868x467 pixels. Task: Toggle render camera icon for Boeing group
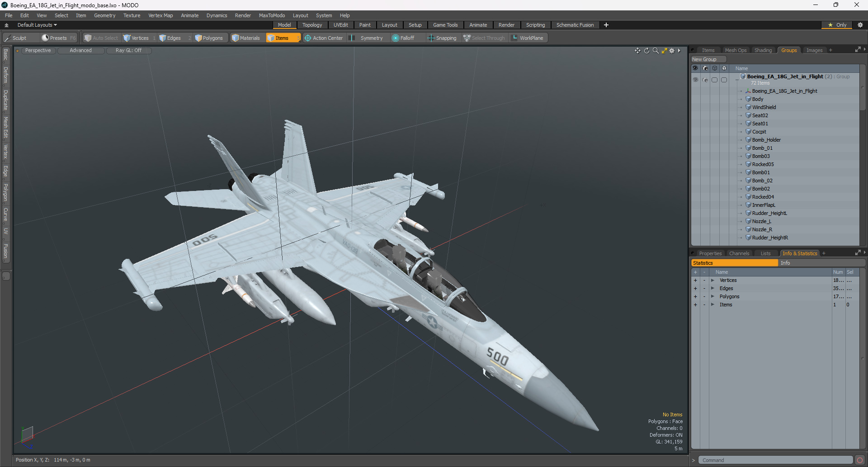click(705, 80)
